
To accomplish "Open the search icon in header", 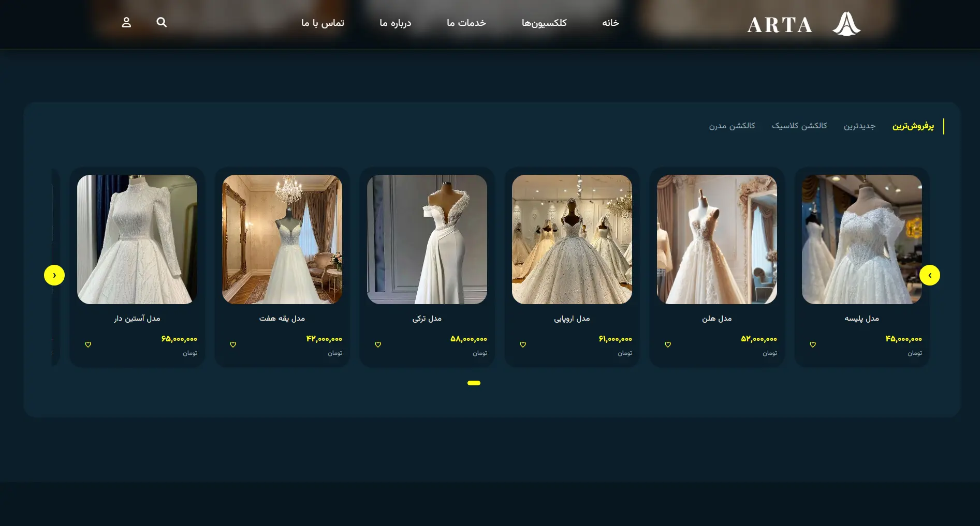I will click(x=162, y=22).
